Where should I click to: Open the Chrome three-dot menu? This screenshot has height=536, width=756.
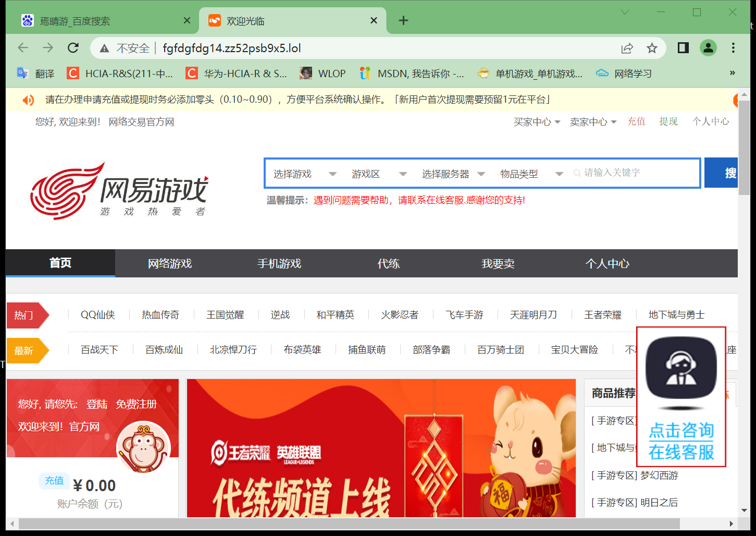[x=733, y=48]
